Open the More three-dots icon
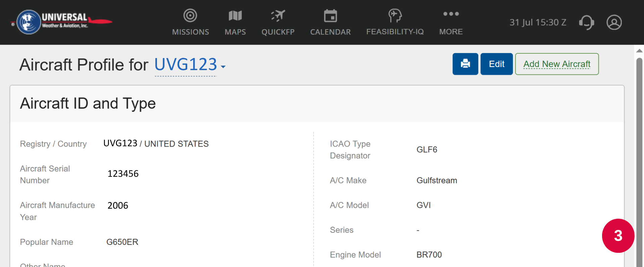Screen dimensions: 644x267 point(451,14)
